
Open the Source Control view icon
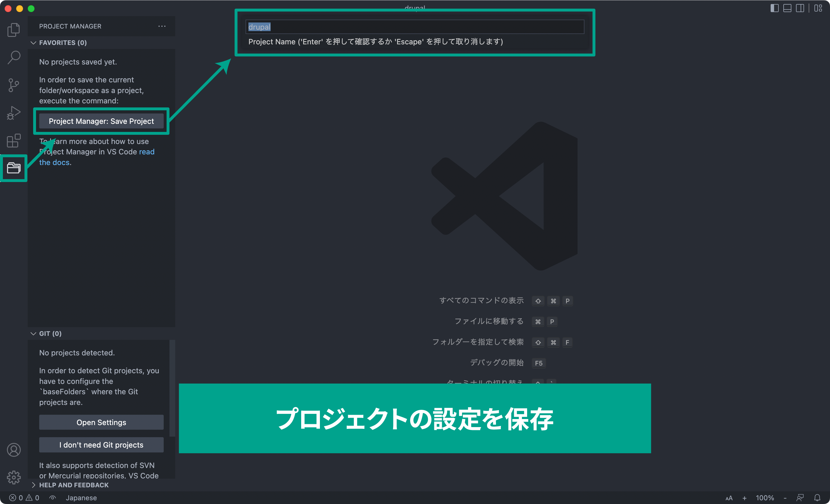point(14,85)
